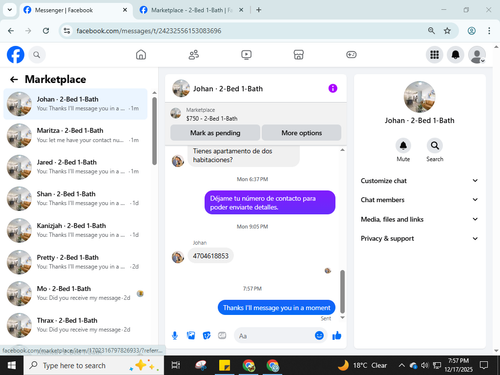
Task: Expand the Chat members section
Action: [x=419, y=200]
